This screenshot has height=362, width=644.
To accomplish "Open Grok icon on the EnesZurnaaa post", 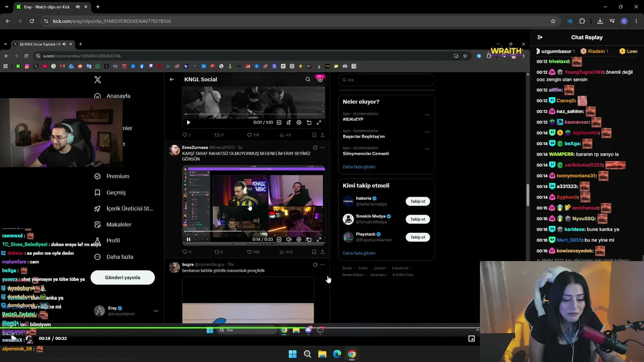I will [x=315, y=148].
